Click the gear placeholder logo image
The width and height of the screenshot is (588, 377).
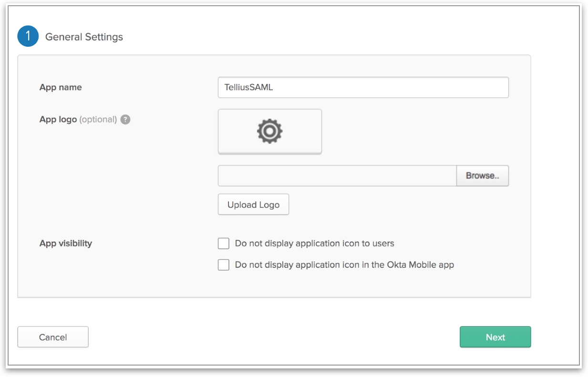coord(269,131)
